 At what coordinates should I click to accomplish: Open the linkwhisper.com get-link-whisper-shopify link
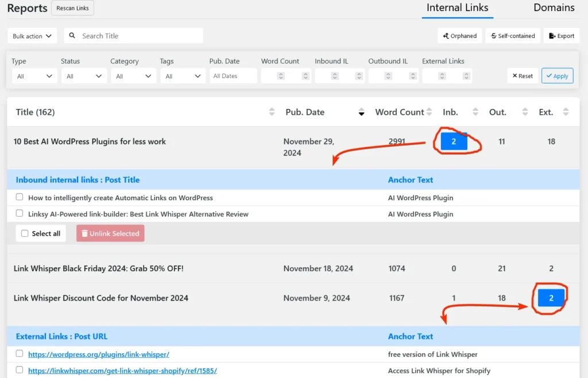coord(123,371)
